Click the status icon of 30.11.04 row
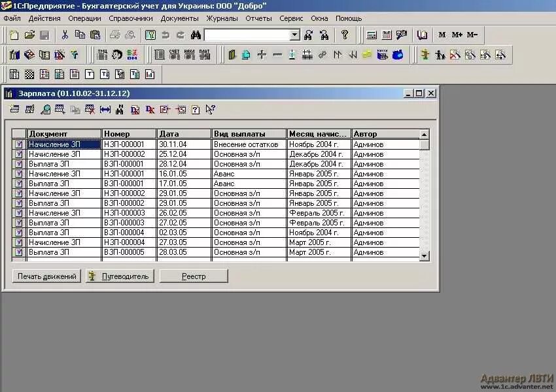Image resolution: width=556 pixels, height=392 pixels. pyautogui.click(x=19, y=144)
